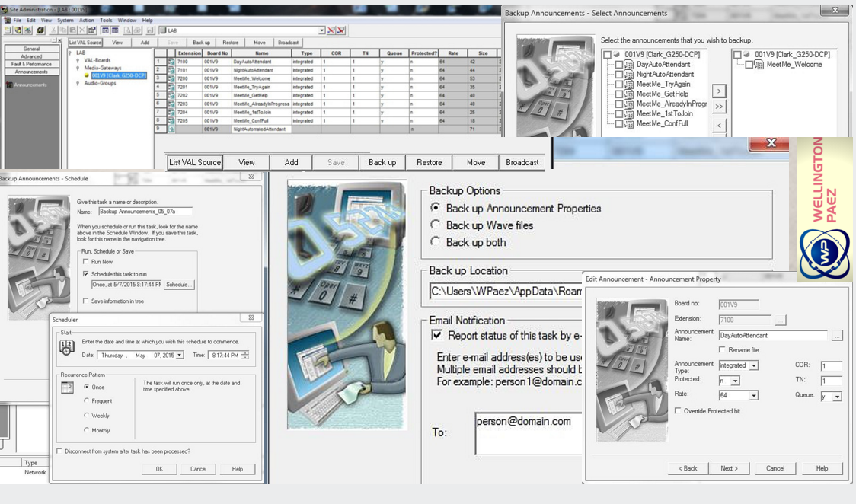Click OK in the Scheduler dialog
The height and width of the screenshot is (504, 856).
coord(159,468)
